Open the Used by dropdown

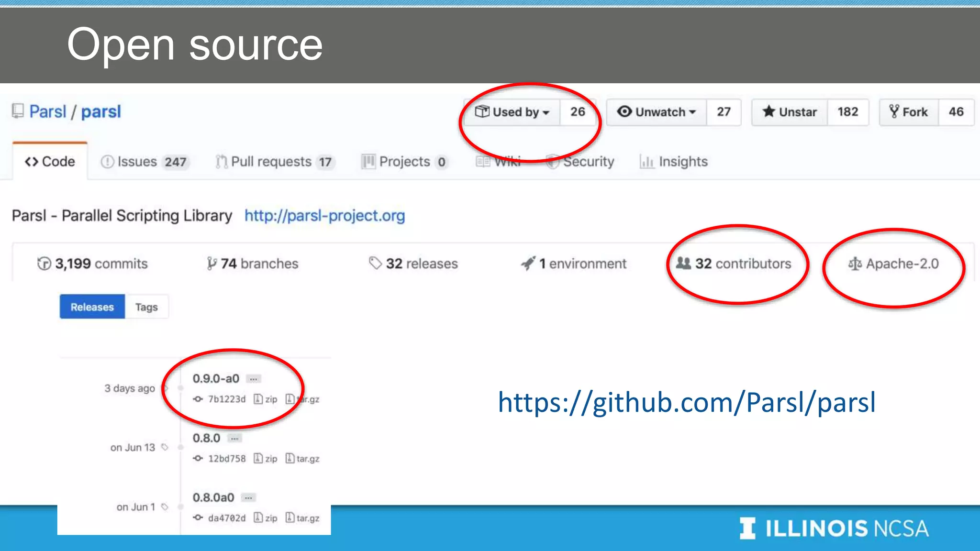point(512,112)
